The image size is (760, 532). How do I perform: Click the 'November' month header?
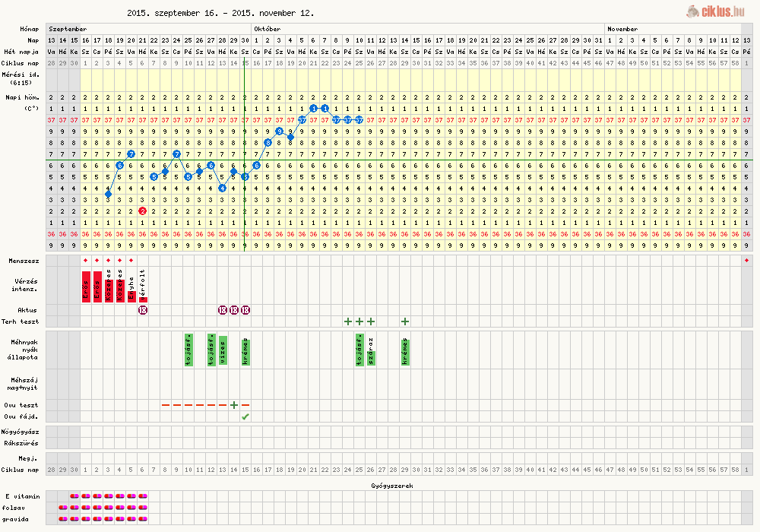[x=622, y=28]
